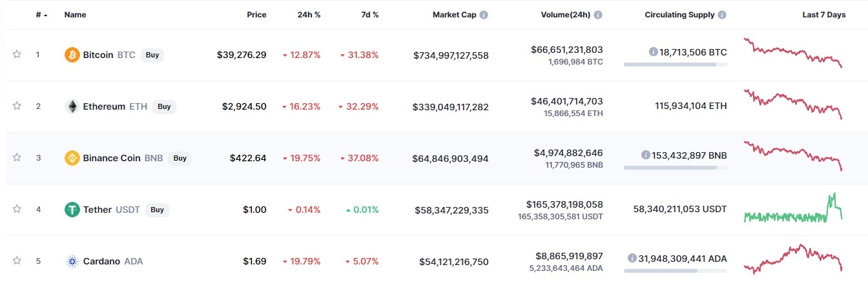Click the Name column header
868x287 pixels.
click(75, 15)
